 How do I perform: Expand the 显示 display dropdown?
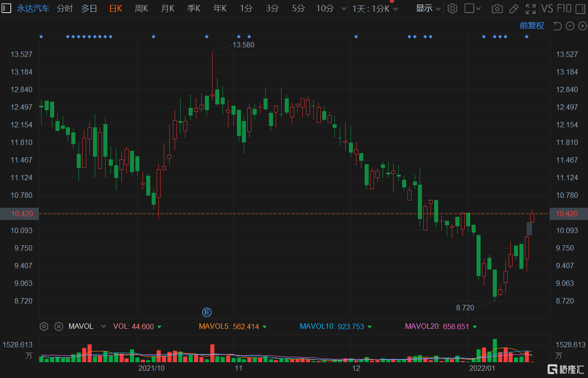[x=428, y=8]
